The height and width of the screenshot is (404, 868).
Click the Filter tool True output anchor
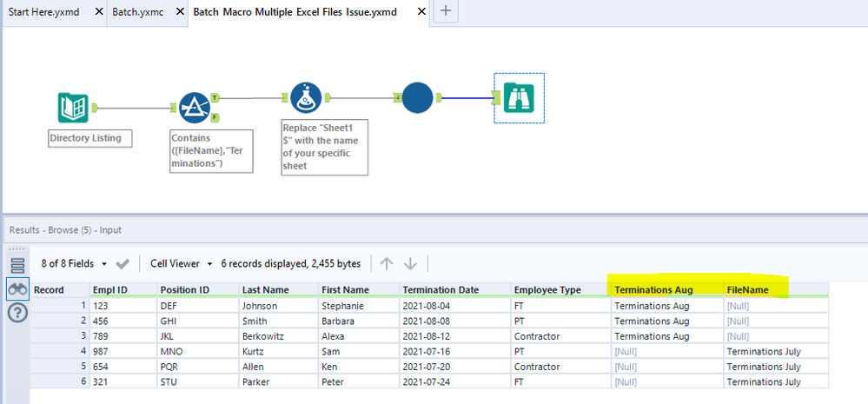click(x=215, y=98)
